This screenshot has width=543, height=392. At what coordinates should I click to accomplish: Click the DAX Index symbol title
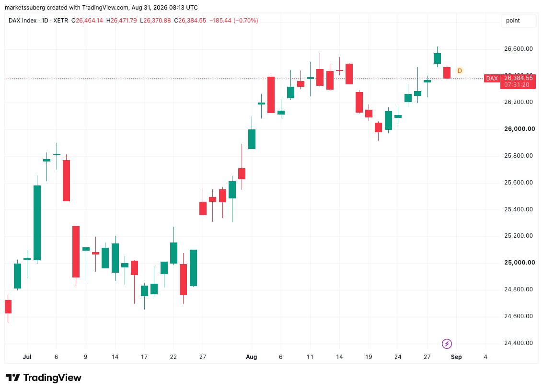[x=23, y=21]
